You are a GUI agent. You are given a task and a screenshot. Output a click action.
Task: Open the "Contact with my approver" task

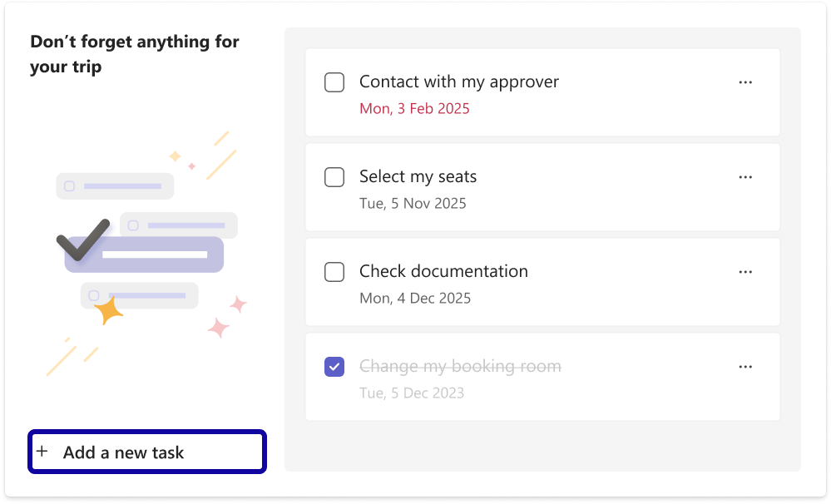[x=458, y=82]
